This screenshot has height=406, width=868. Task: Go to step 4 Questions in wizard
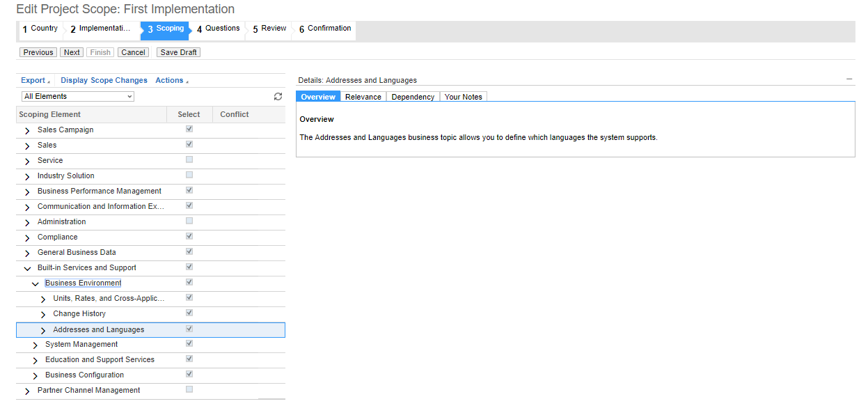click(218, 29)
